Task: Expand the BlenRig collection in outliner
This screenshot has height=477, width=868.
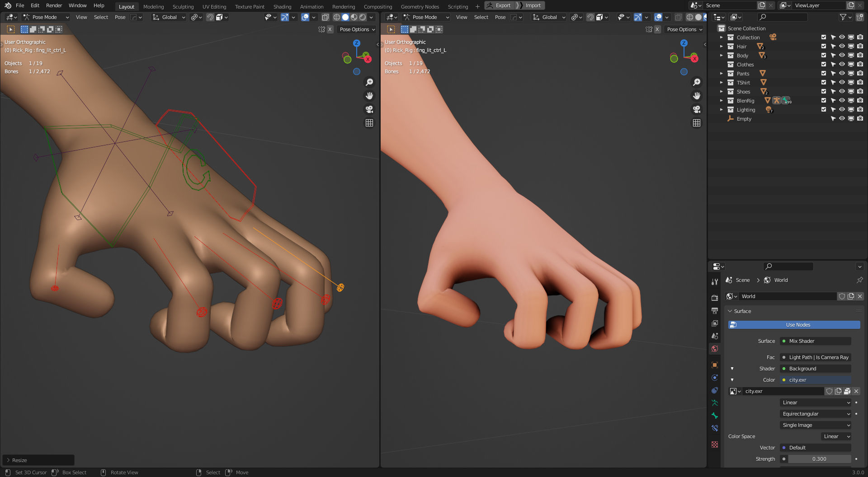Action: (722, 101)
